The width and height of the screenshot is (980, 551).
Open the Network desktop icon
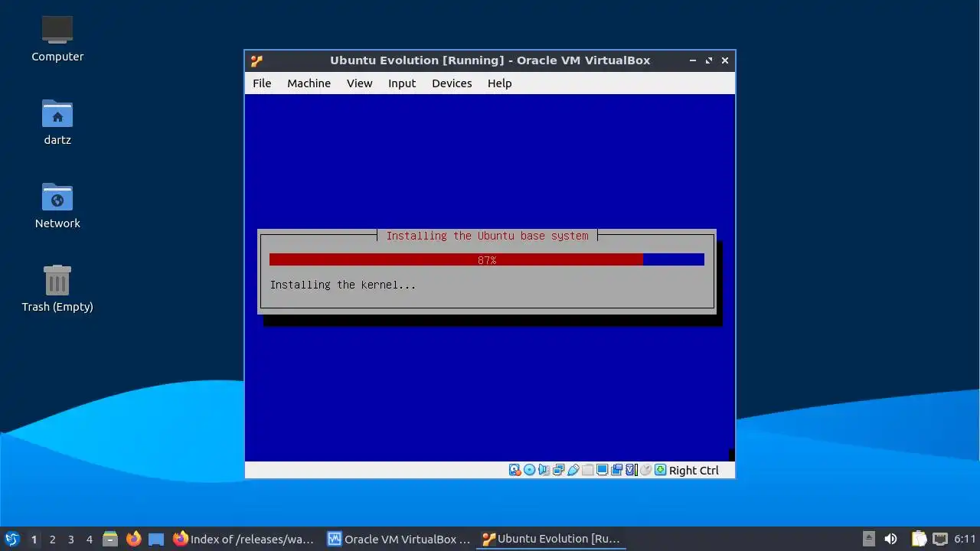[x=57, y=206]
